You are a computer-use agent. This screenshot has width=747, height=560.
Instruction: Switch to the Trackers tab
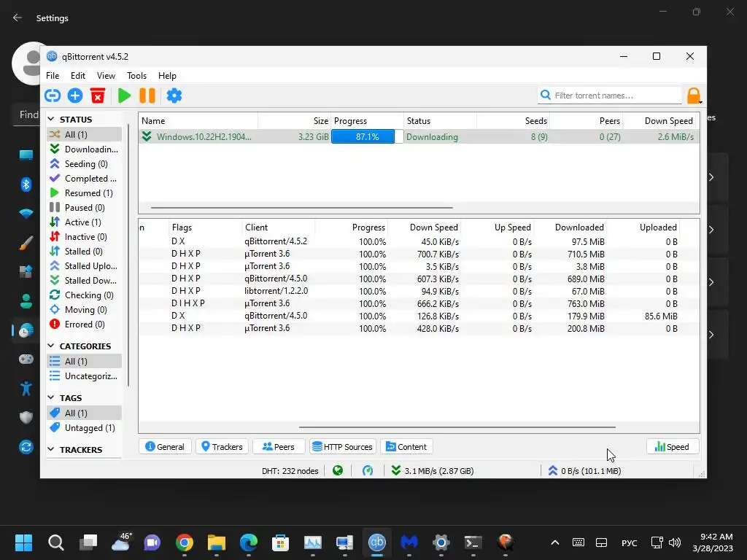pos(222,447)
